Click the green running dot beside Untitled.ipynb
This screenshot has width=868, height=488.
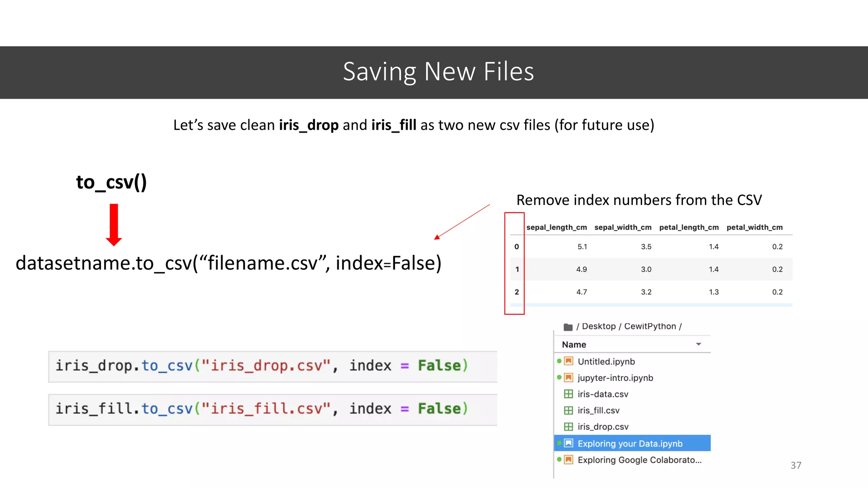(x=559, y=361)
